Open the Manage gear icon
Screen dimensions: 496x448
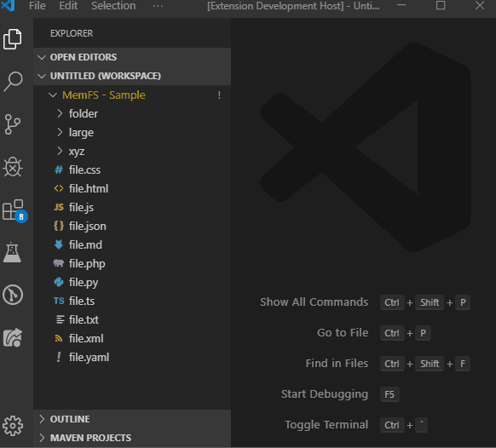tap(13, 426)
